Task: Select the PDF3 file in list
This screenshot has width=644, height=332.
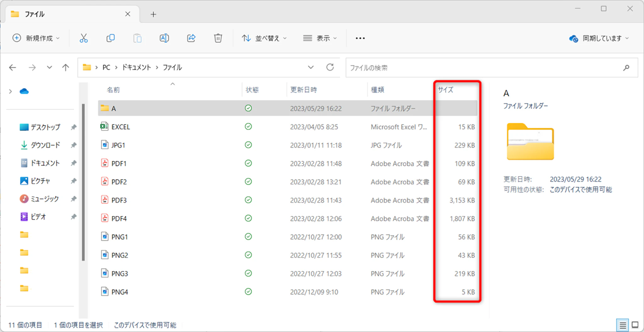Action: (119, 200)
